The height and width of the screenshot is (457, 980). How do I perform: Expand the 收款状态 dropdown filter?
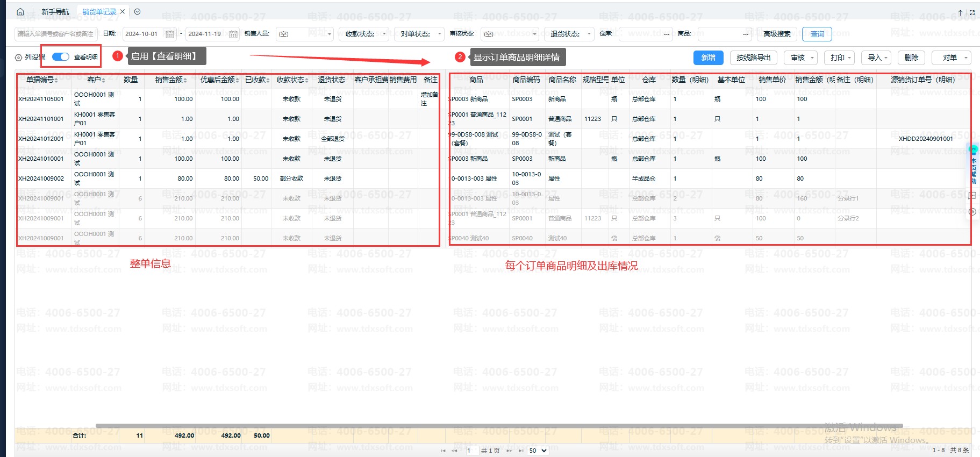(364, 34)
